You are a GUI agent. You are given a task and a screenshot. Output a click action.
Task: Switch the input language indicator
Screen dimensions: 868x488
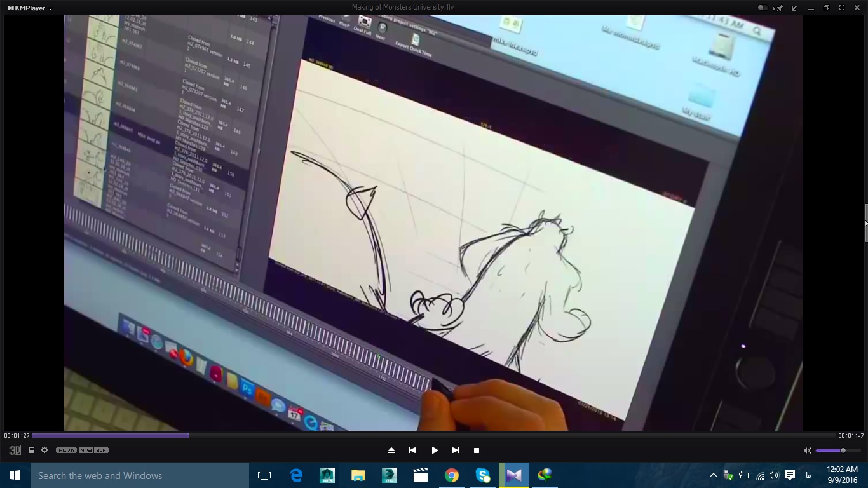808,475
